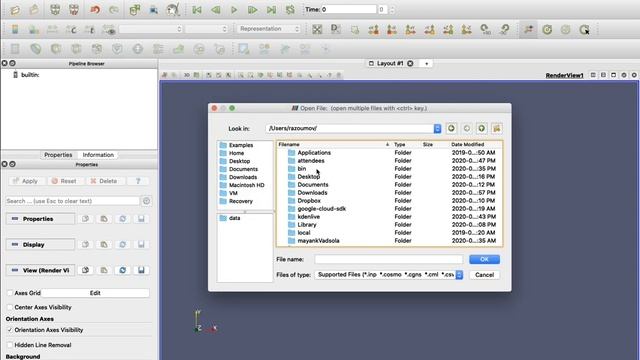640x360 pixels.
Task: Click the Undo arrow icon
Action: point(95,10)
